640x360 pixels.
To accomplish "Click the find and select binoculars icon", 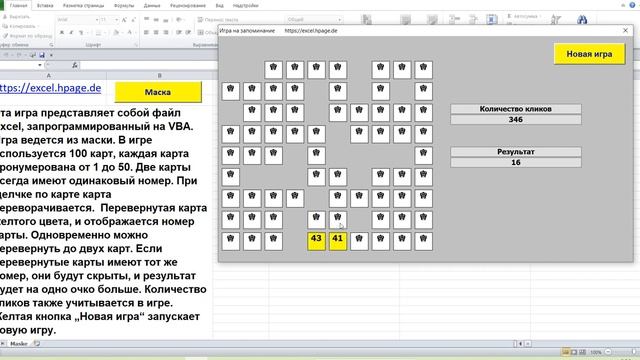I will pos(582,19).
